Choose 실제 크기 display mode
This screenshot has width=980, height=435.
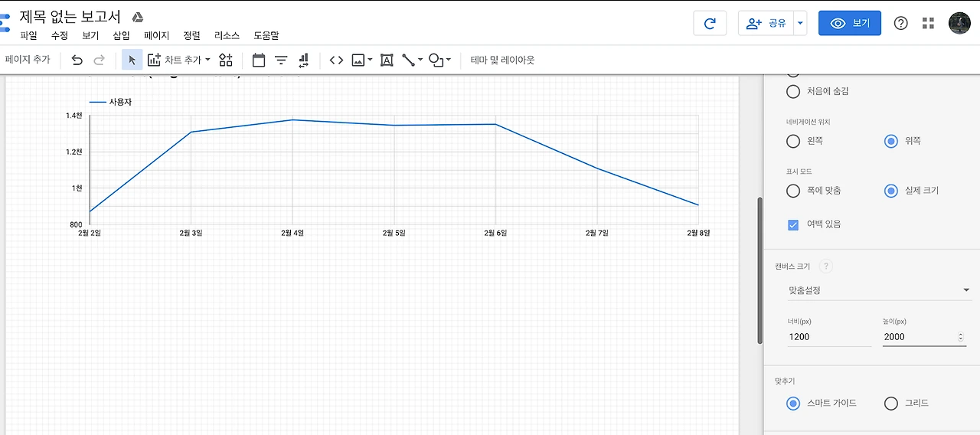[x=890, y=190]
